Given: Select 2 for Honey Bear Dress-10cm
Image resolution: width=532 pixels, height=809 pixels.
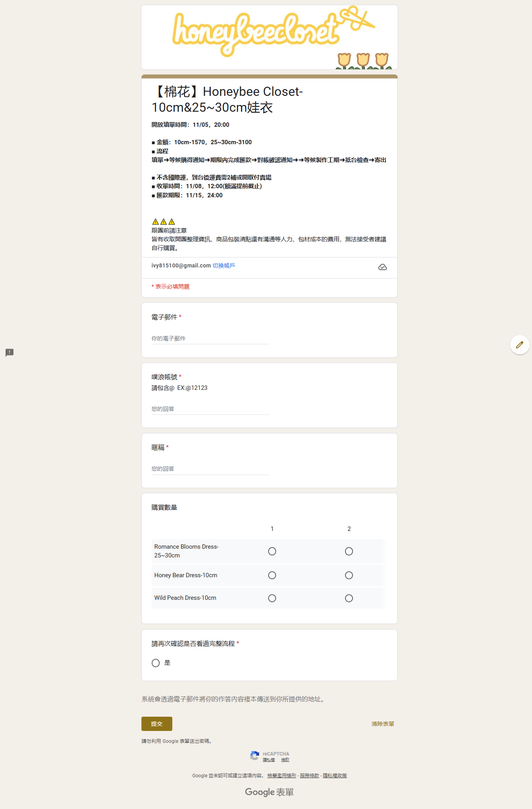Looking at the screenshot, I should 349,575.
